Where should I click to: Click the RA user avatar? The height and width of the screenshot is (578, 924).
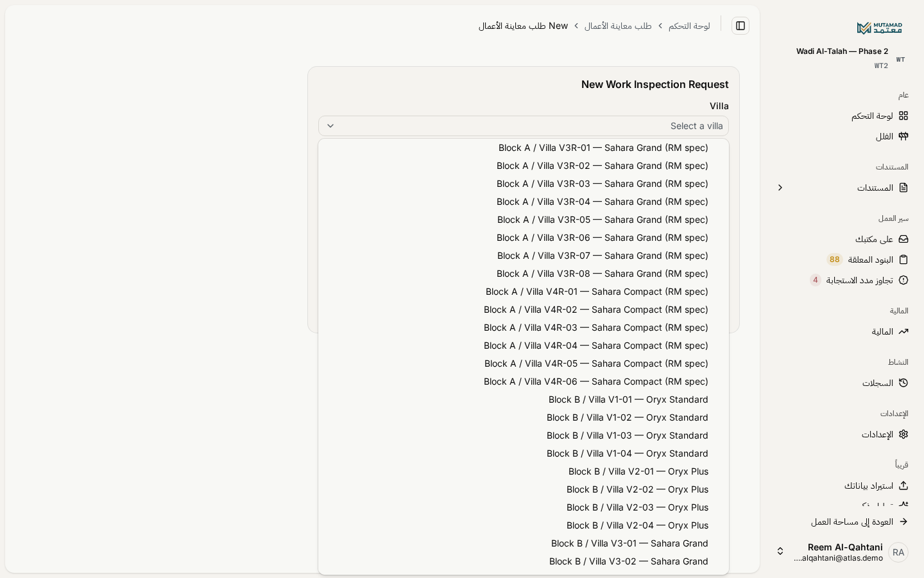click(898, 552)
